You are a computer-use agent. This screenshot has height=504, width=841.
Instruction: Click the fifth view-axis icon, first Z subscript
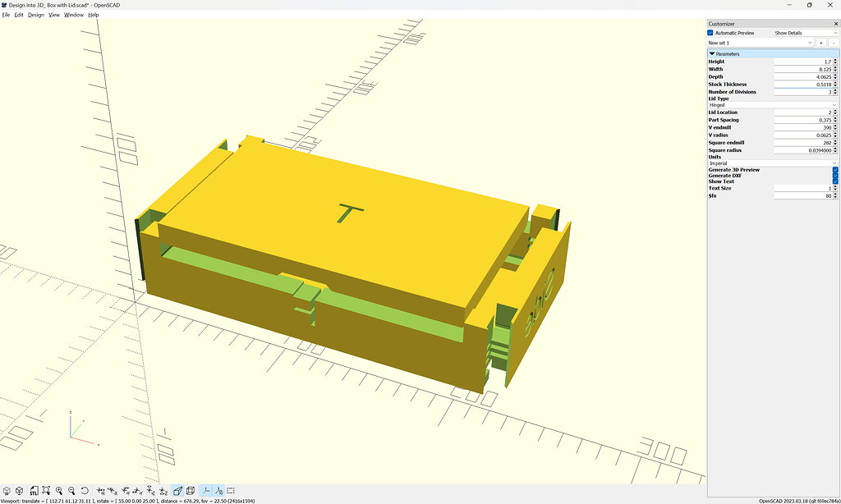click(151, 491)
